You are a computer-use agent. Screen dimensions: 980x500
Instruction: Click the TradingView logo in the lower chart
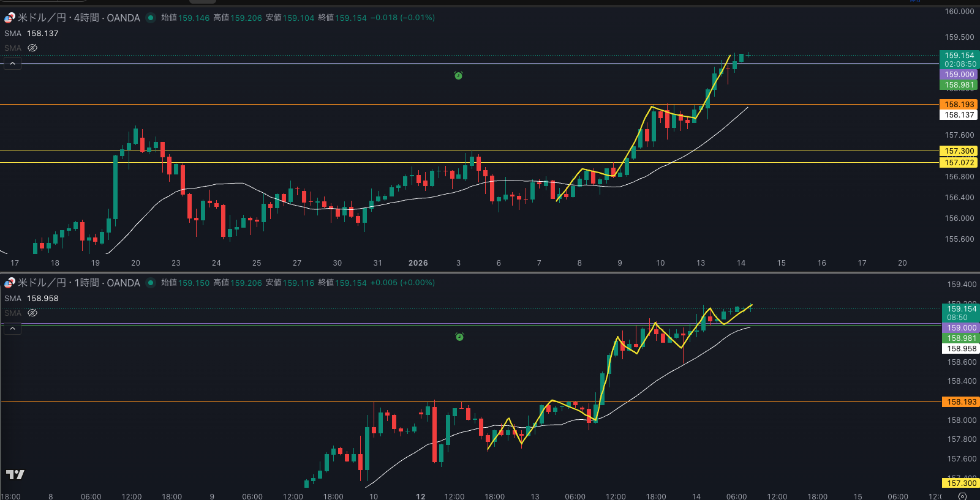15,474
